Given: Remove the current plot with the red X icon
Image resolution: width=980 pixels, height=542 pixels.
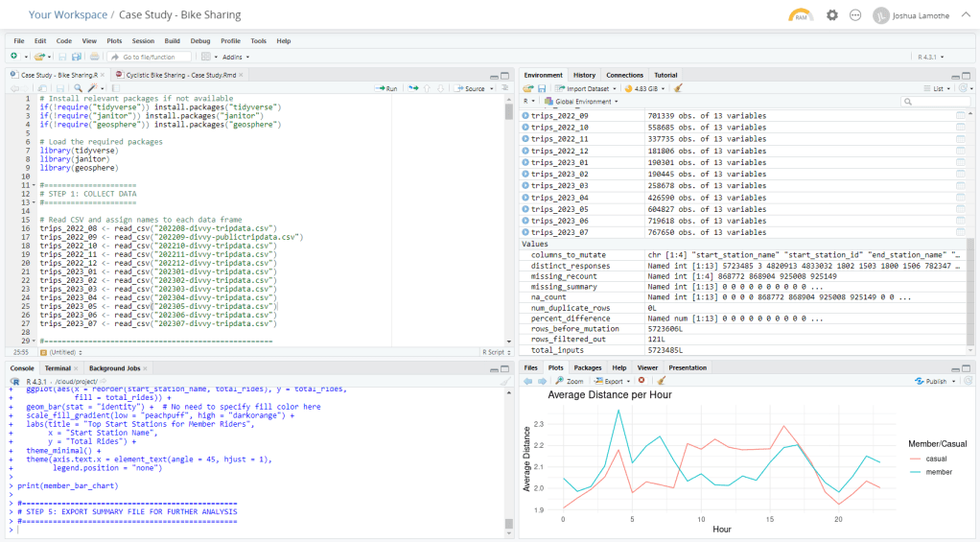Looking at the screenshot, I should pyautogui.click(x=642, y=381).
